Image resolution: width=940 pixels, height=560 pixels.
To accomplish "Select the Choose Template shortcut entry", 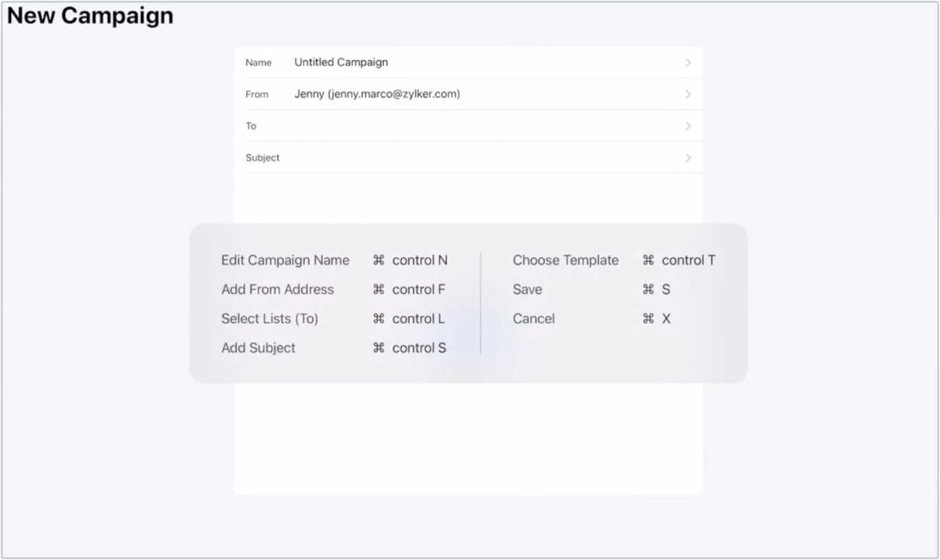I will pos(565,260).
